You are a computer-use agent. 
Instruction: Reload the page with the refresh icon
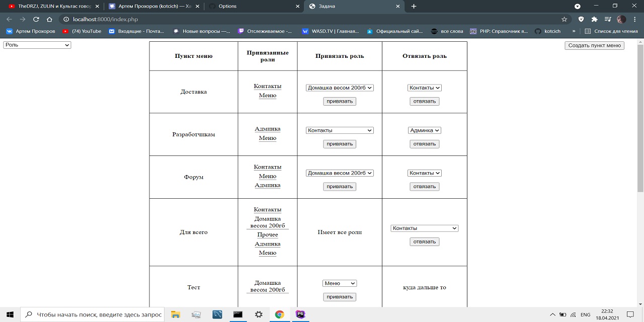pos(36,19)
